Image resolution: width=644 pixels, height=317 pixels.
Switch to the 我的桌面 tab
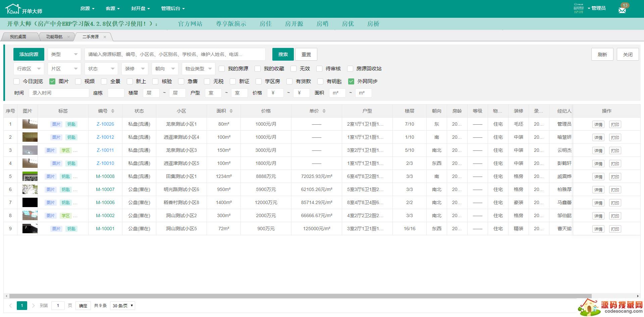18,37
